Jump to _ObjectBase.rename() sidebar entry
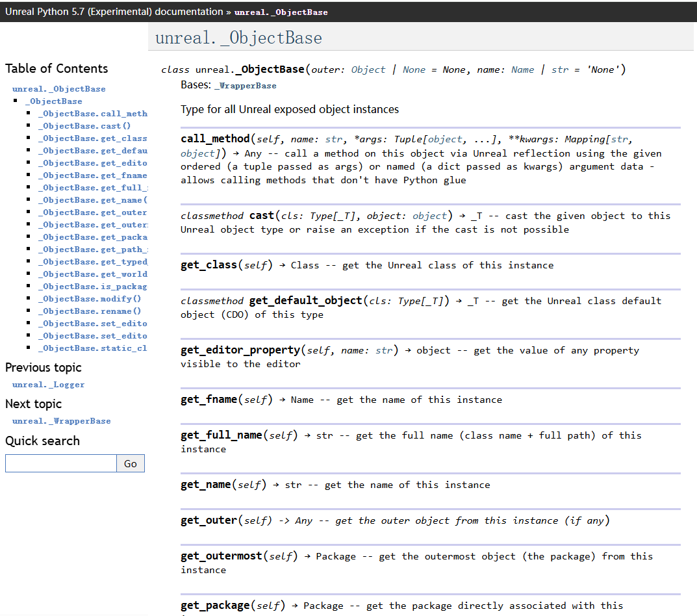The height and width of the screenshot is (616, 697). click(x=90, y=311)
